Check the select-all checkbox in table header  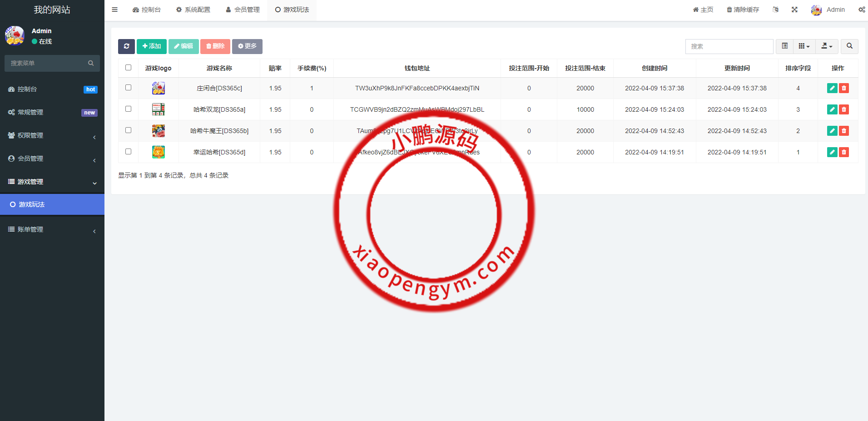coord(128,68)
